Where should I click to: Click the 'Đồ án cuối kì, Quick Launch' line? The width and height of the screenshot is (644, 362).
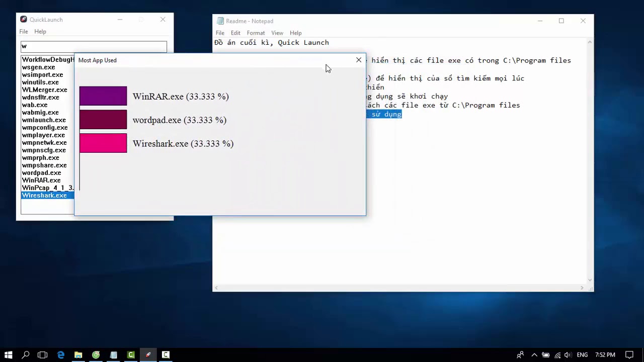pyautogui.click(x=272, y=43)
